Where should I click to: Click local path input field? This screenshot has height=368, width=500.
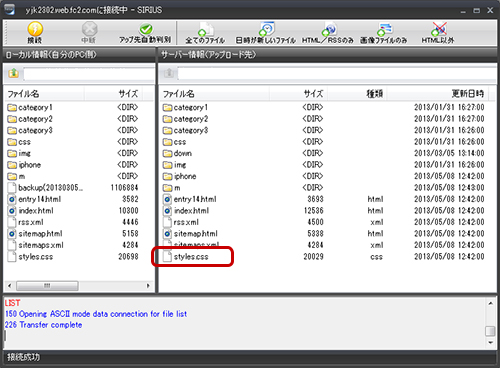(89, 73)
